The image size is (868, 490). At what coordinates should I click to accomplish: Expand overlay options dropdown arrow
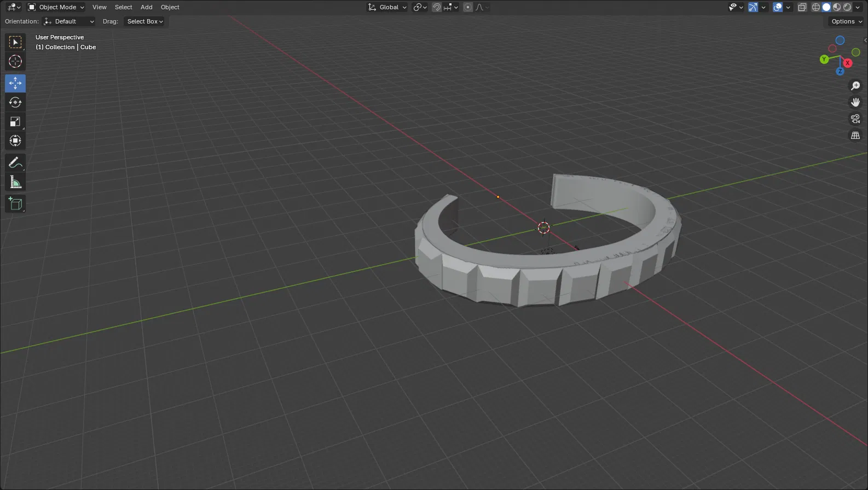788,7
